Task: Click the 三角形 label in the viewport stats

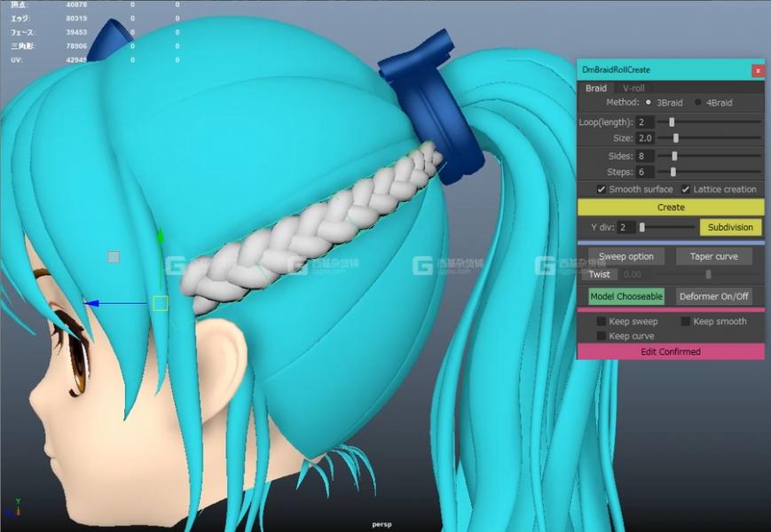Action: (23, 46)
